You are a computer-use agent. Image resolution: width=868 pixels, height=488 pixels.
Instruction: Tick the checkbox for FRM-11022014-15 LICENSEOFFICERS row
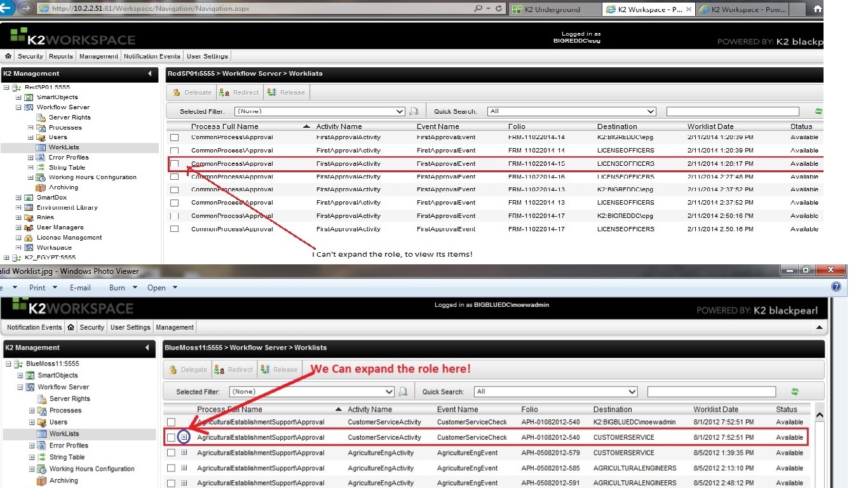point(174,164)
